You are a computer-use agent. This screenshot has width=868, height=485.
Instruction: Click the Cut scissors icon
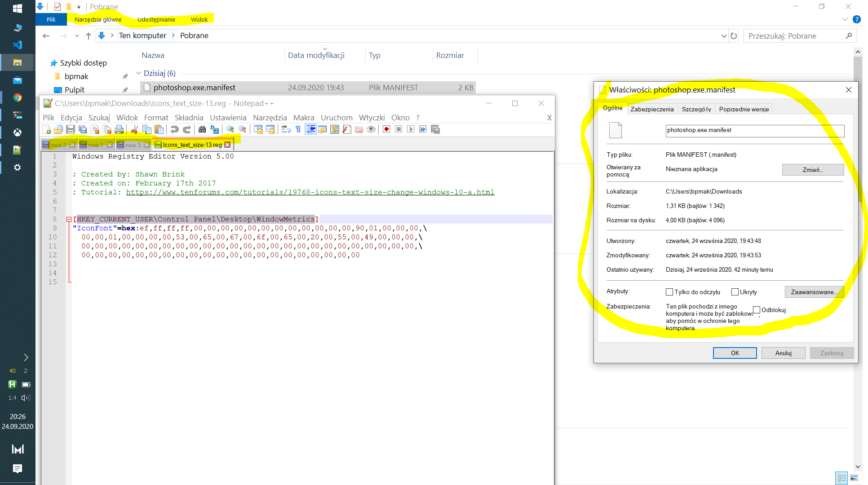click(134, 130)
